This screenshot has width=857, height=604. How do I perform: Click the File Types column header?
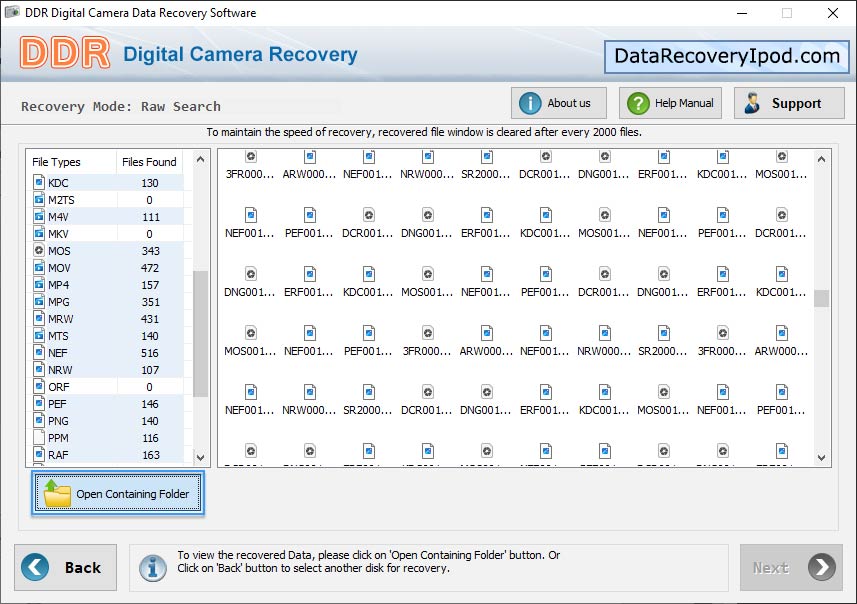point(56,162)
